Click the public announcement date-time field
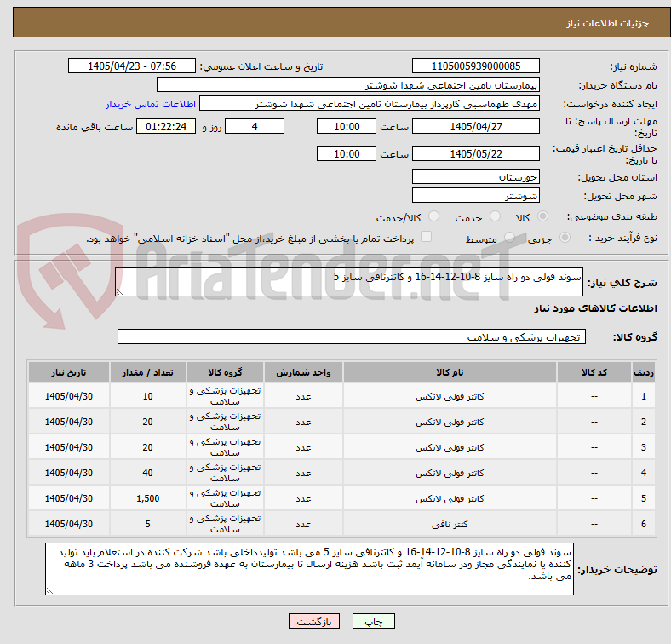 coord(132,66)
